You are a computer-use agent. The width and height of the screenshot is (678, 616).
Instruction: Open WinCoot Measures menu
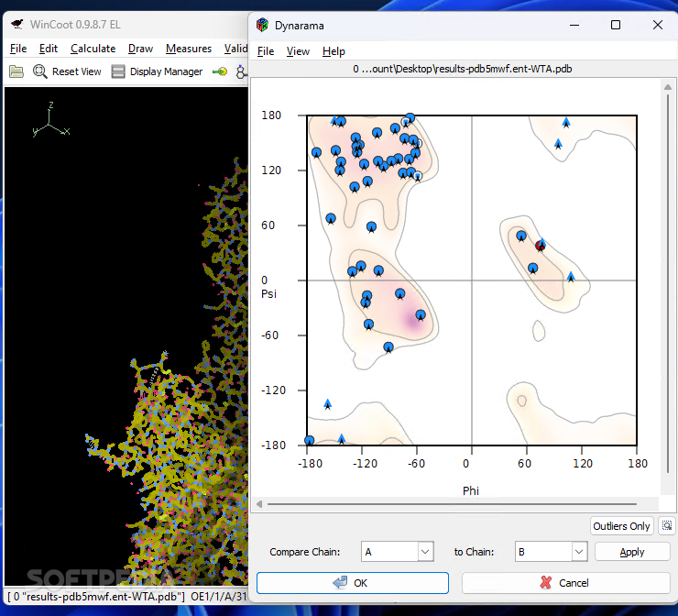click(x=189, y=49)
